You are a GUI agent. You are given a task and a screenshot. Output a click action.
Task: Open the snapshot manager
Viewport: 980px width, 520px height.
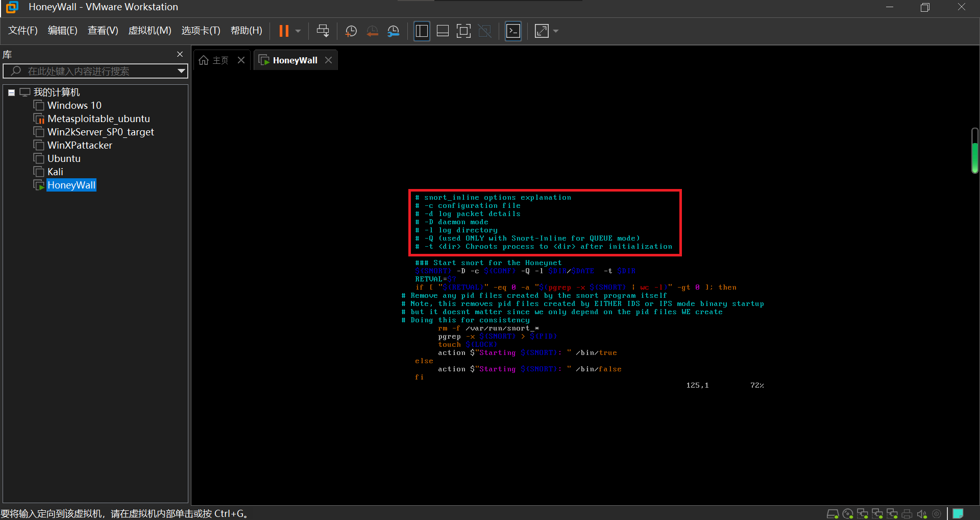tap(393, 31)
